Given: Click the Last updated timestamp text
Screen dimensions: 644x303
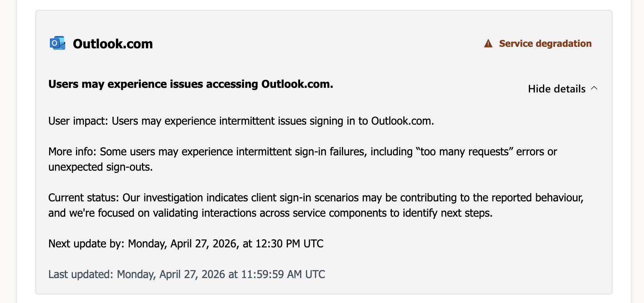Looking at the screenshot, I should (x=186, y=274).
